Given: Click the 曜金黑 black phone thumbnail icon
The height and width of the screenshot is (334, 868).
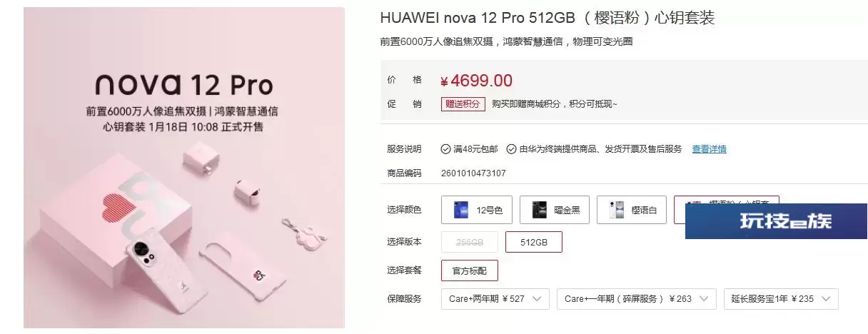Looking at the screenshot, I should point(538,210).
